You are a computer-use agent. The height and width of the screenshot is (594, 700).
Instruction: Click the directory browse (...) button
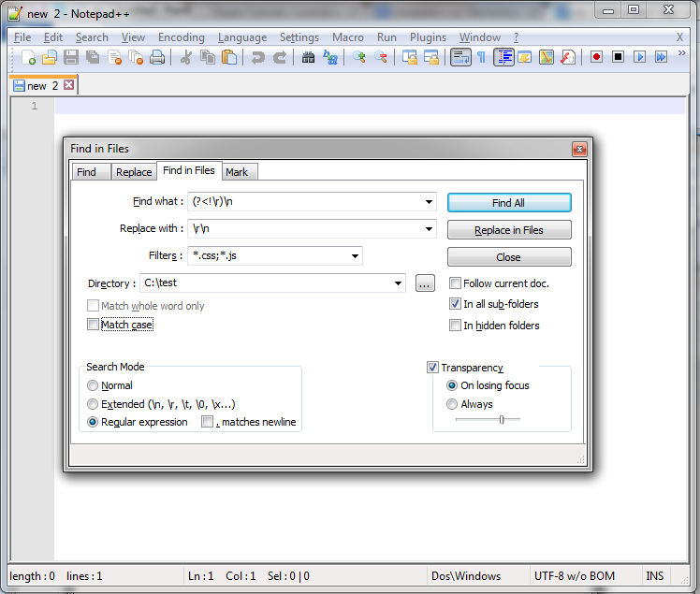point(424,283)
